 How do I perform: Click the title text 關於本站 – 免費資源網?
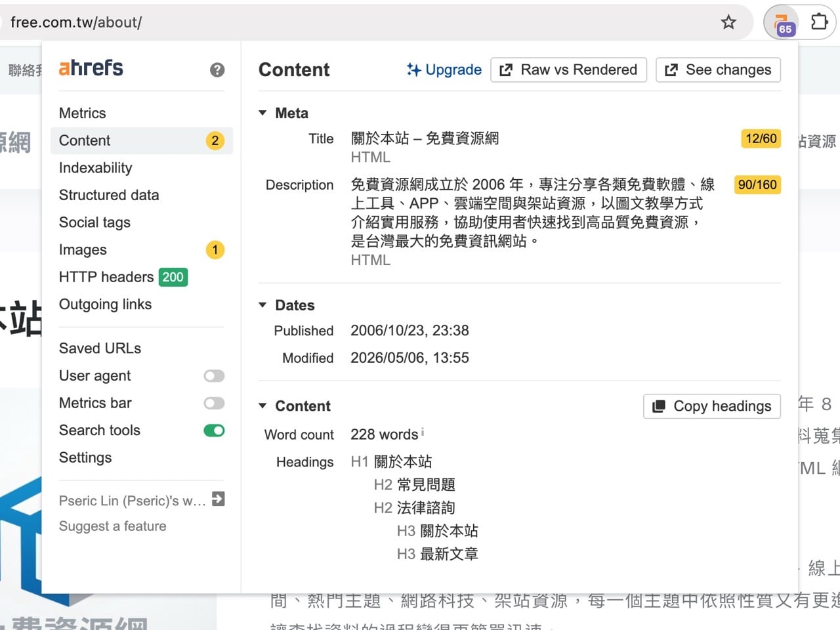(x=425, y=138)
